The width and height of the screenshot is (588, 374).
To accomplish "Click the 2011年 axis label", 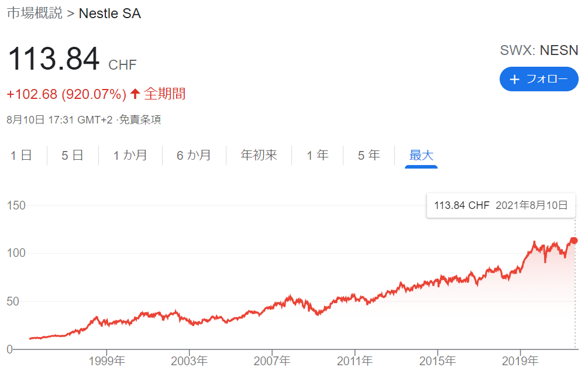I will pyautogui.click(x=355, y=361).
